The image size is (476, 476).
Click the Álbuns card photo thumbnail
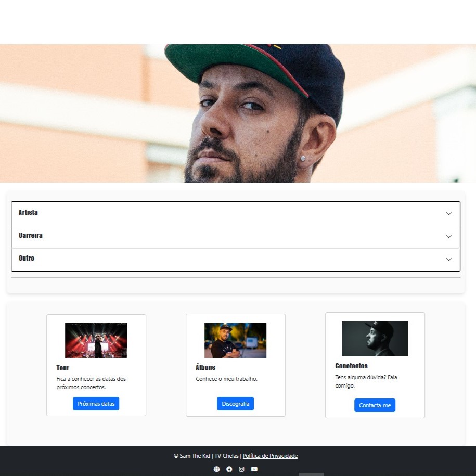235,340
